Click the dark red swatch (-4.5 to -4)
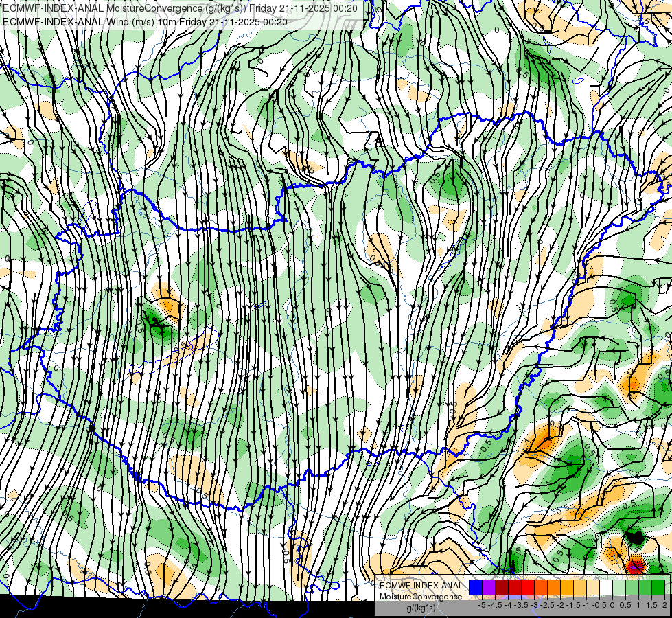The height and width of the screenshot is (618, 672). (502, 587)
